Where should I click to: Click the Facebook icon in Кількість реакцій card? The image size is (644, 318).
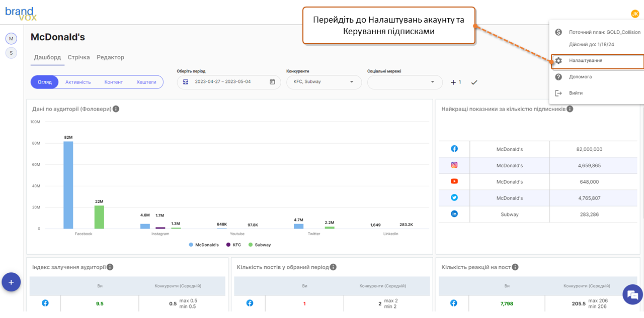(454, 303)
